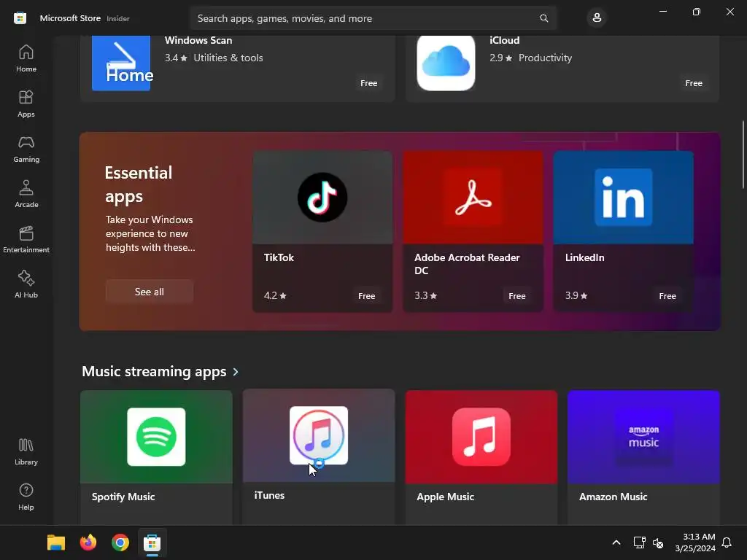Click the Spotify Music label
This screenshot has height=560, width=747.
coord(123,497)
